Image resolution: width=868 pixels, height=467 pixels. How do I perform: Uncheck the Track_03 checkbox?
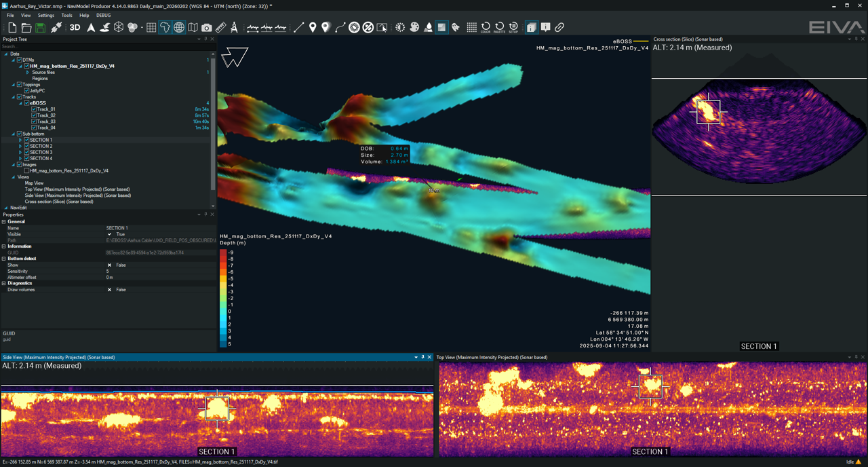(x=34, y=122)
